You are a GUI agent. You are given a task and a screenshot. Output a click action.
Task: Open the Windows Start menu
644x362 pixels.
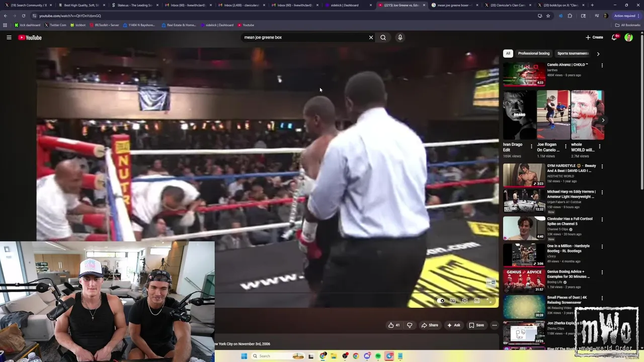[244, 356]
